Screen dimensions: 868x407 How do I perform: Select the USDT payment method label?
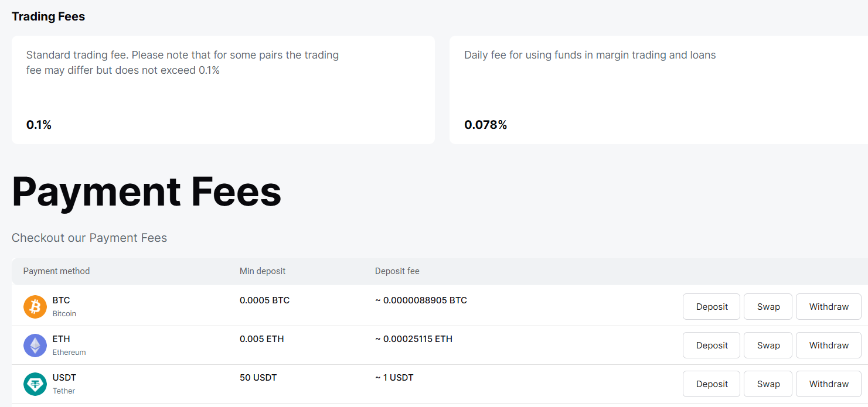[x=64, y=377]
